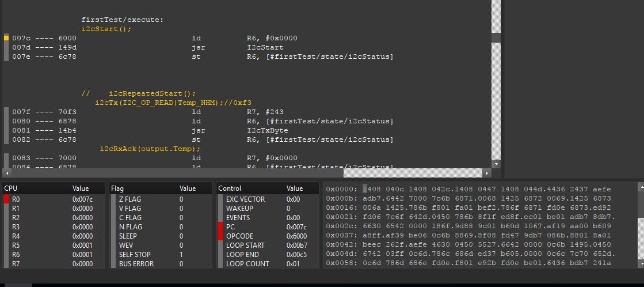Toggle breakpoint marker at address 007c
Image resolution: width=644 pixels, height=287 pixels.
(6, 38)
